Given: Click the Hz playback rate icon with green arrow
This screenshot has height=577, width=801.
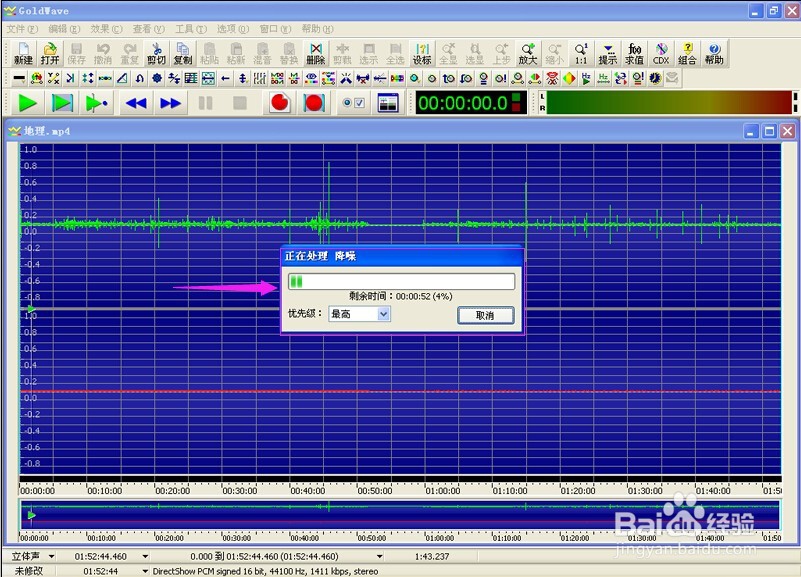Looking at the screenshot, I should pyautogui.click(x=586, y=78).
